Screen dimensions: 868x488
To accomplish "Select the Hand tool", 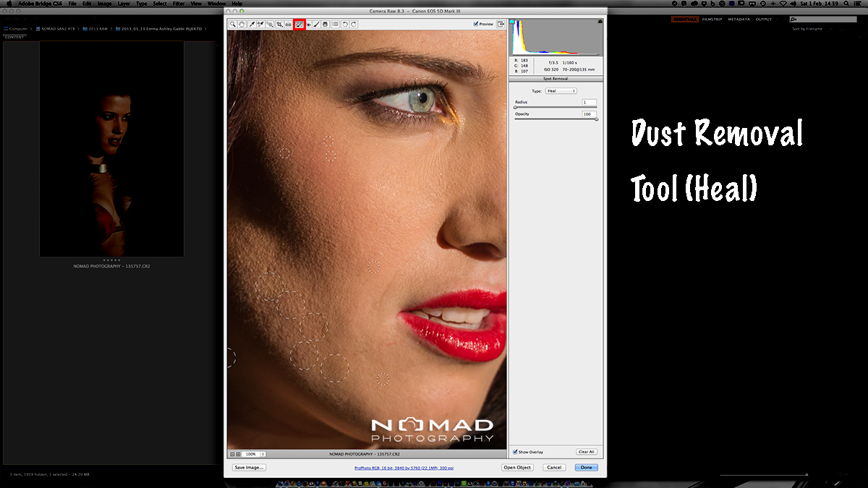I will [242, 25].
